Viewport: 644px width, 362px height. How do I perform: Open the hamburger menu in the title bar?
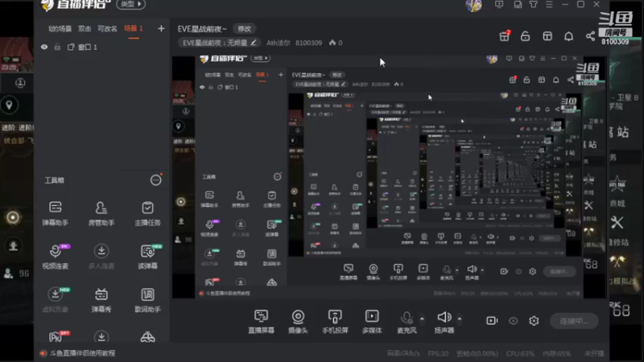(549, 5)
